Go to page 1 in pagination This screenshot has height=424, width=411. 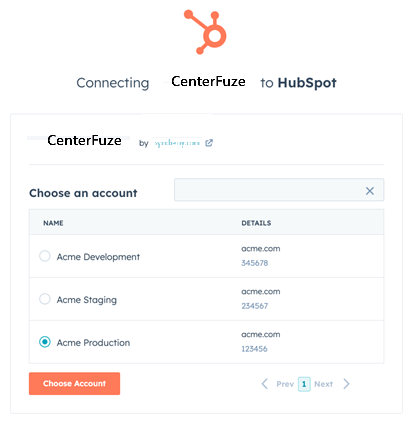[304, 384]
